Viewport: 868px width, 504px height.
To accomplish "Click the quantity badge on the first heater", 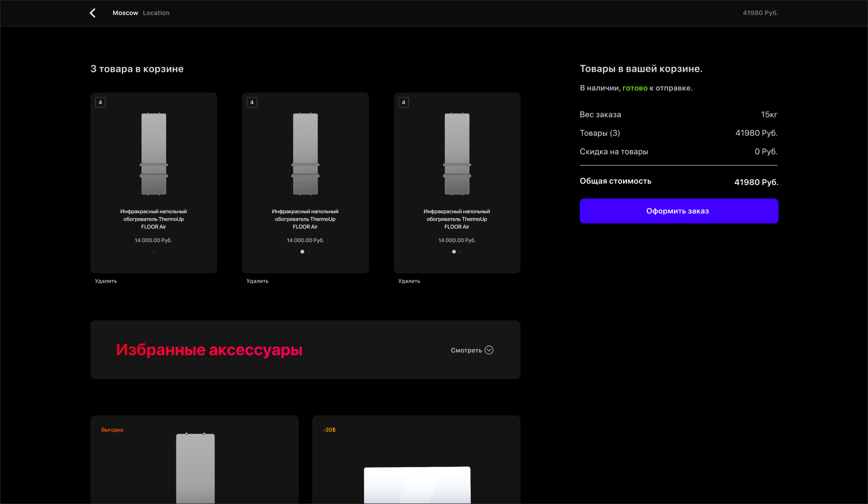I will tap(100, 102).
